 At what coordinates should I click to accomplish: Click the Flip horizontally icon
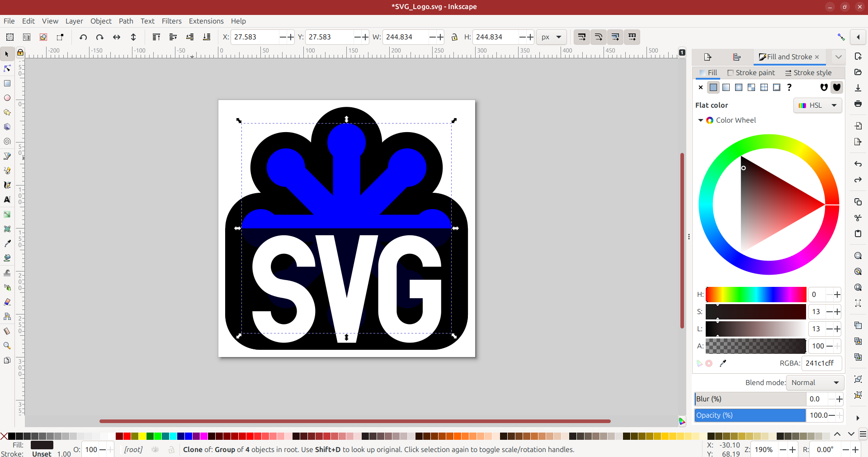pos(117,37)
